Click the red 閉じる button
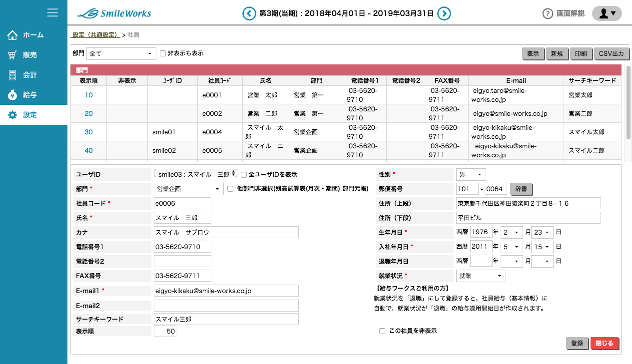 pos(605,344)
